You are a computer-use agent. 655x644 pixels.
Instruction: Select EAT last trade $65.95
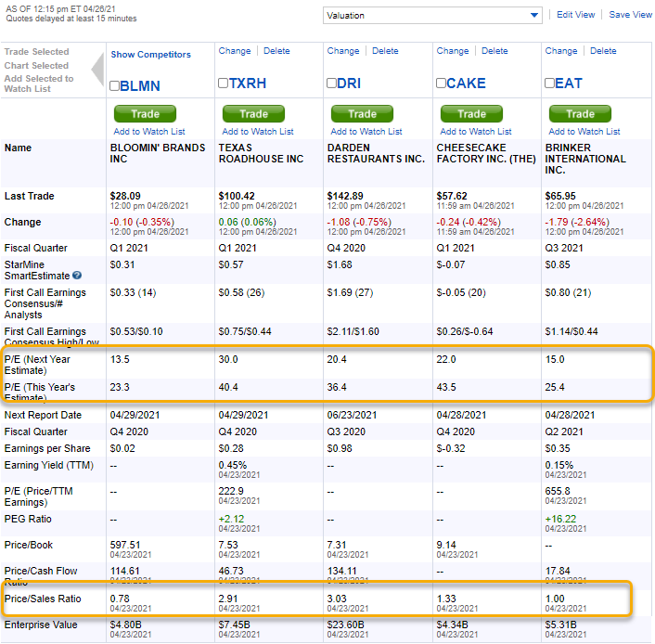click(x=560, y=196)
